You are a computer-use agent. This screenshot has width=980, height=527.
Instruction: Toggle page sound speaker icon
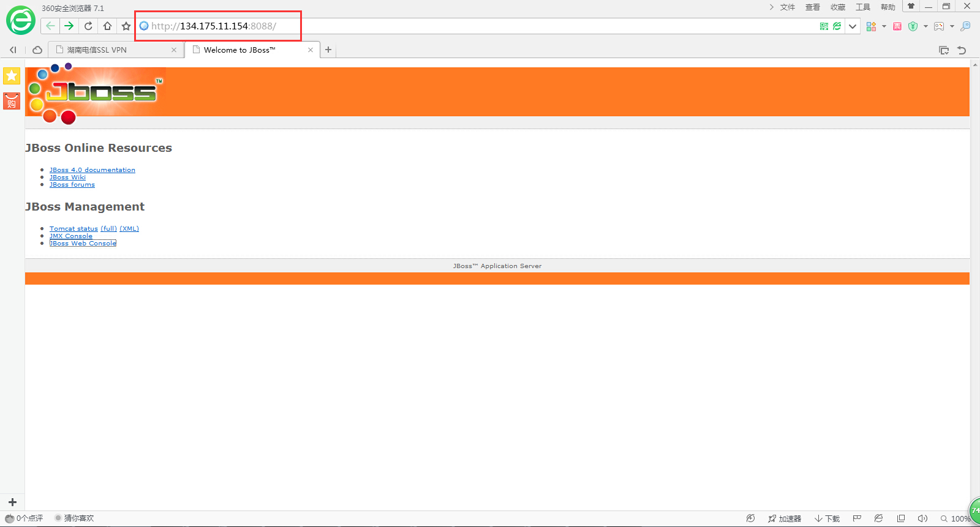click(x=922, y=518)
